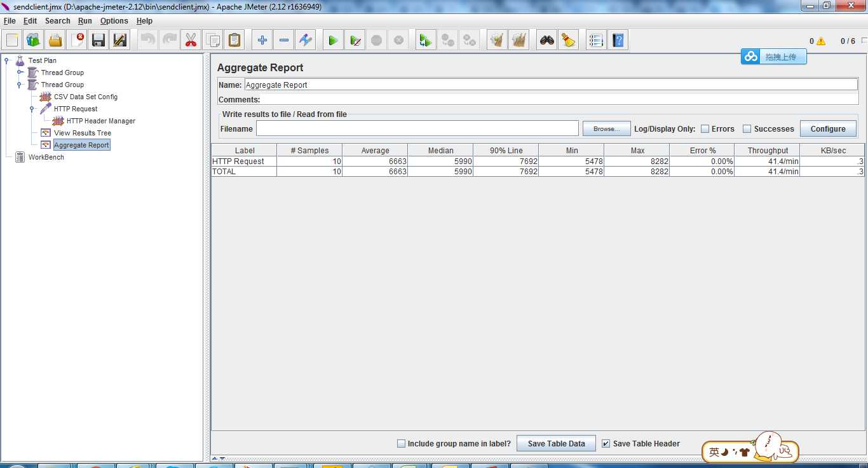The height and width of the screenshot is (468, 868).
Task: Click the 90% Line column header
Action: (x=506, y=151)
